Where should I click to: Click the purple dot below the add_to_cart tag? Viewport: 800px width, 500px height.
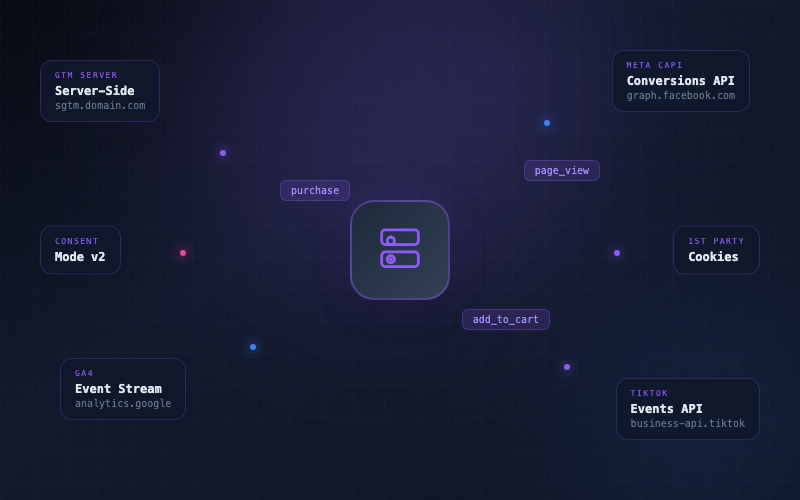[567, 367]
